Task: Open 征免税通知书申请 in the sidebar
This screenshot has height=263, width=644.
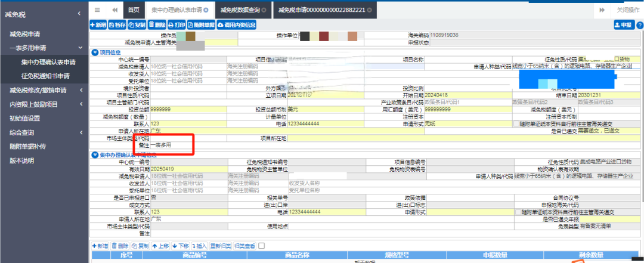Action: (x=45, y=76)
